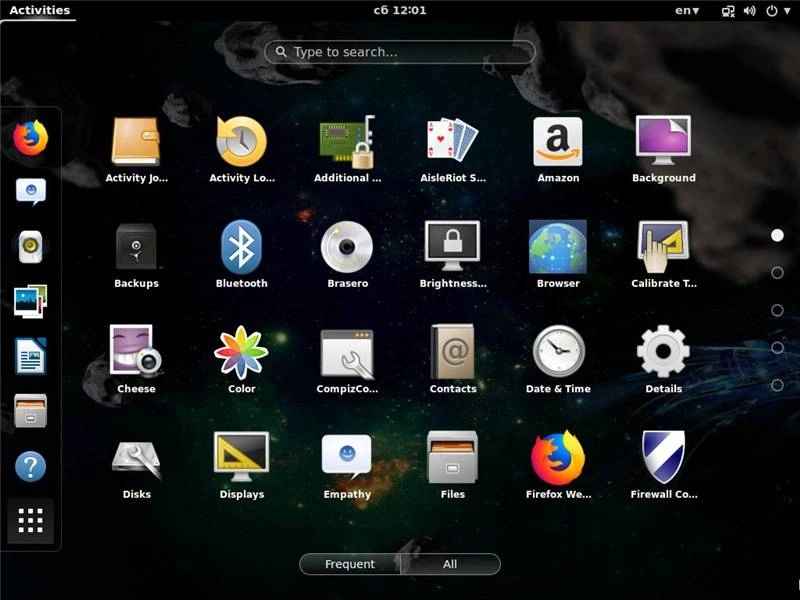Open the Activity Journal app
Screen dimensions: 800x600
pos(136,149)
